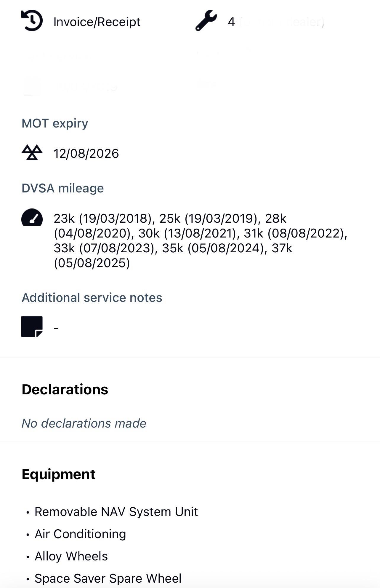Tap the MOT expiry label
The height and width of the screenshot is (588, 380).
point(55,123)
